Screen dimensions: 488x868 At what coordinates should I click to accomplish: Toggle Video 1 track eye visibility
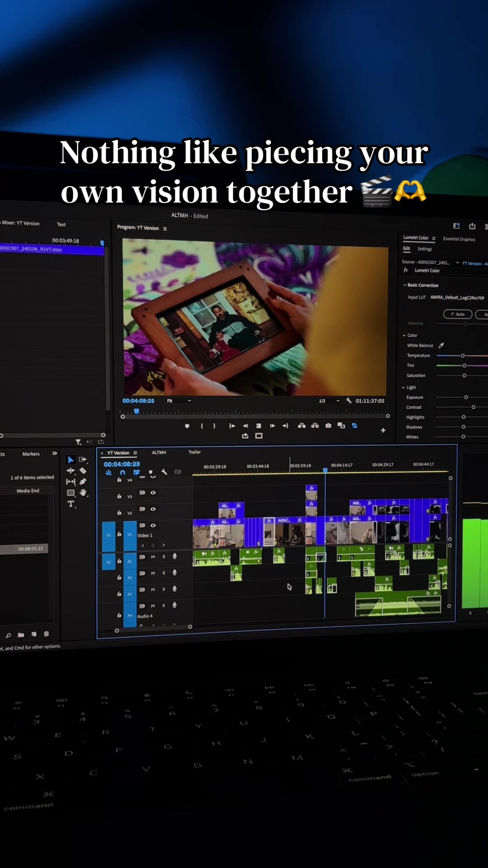(x=153, y=525)
